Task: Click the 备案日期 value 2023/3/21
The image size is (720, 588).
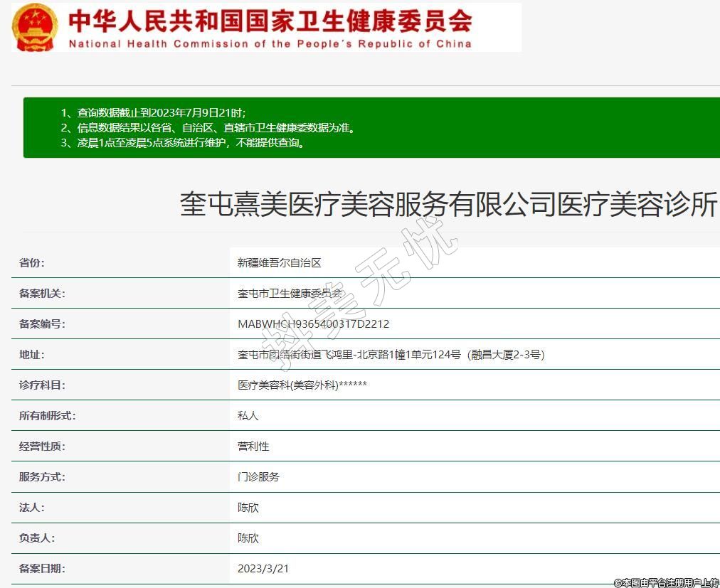Action: point(263,569)
